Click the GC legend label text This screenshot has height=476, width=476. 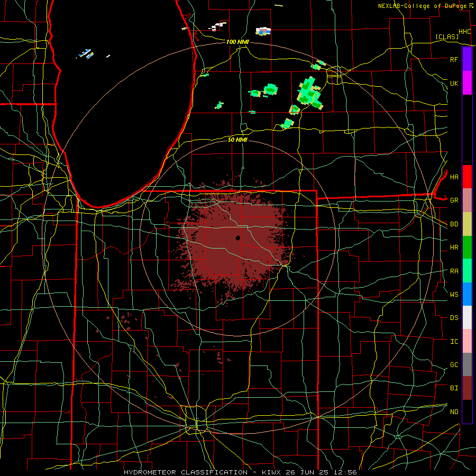(x=454, y=365)
